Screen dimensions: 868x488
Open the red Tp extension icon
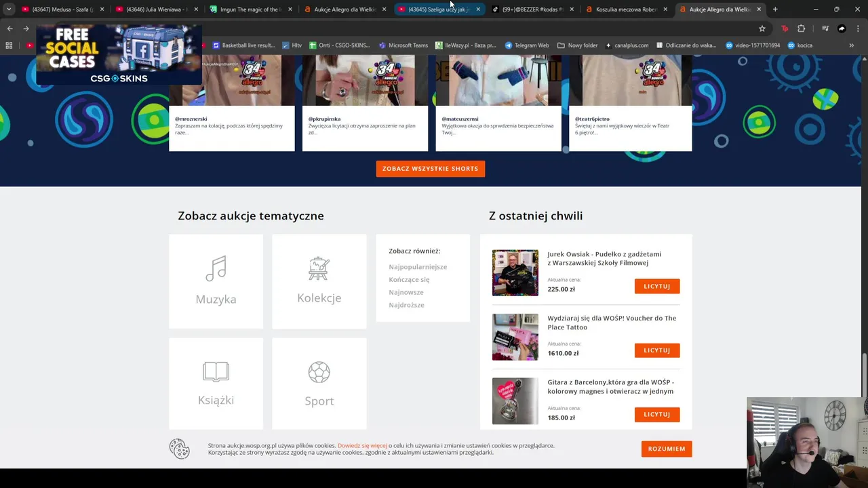[x=785, y=28]
